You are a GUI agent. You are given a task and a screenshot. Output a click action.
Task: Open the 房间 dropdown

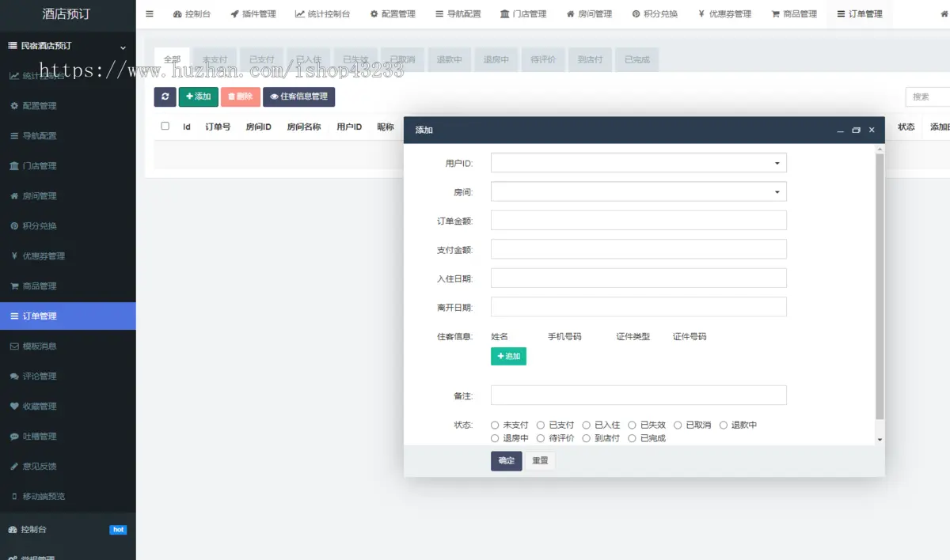coord(638,192)
